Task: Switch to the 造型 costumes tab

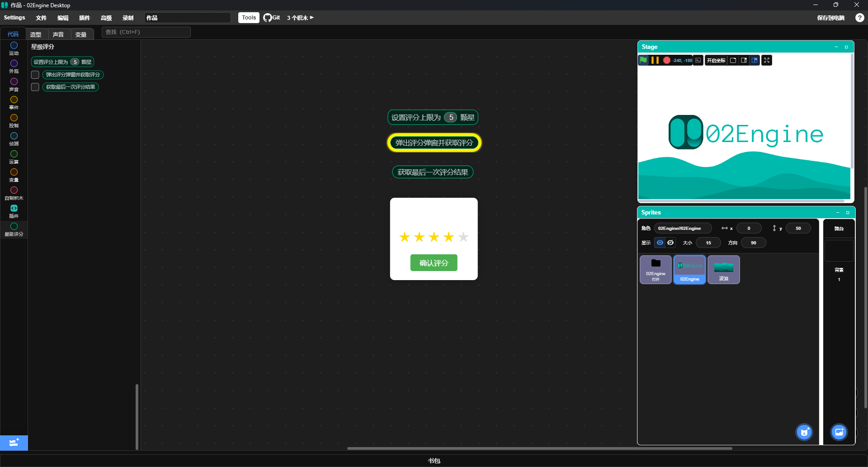Action: coord(36,34)
